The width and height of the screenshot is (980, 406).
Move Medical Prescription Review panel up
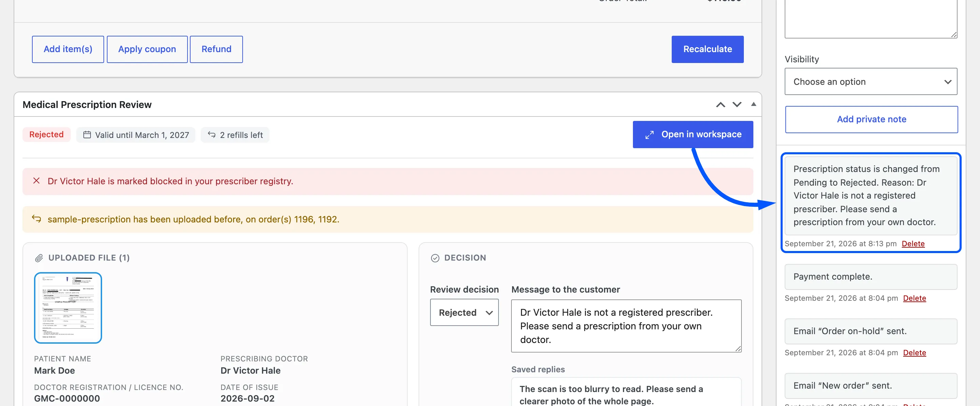pos(720,105)
